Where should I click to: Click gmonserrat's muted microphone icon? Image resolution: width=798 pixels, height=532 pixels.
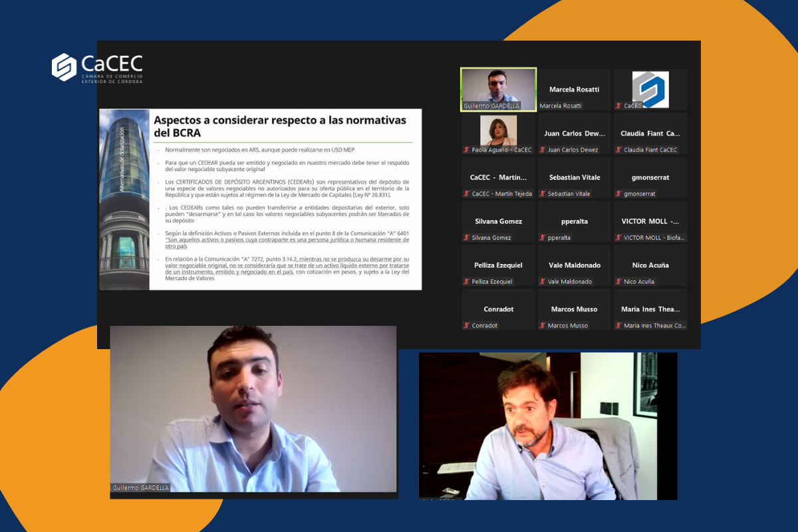[x=618, y=194]
